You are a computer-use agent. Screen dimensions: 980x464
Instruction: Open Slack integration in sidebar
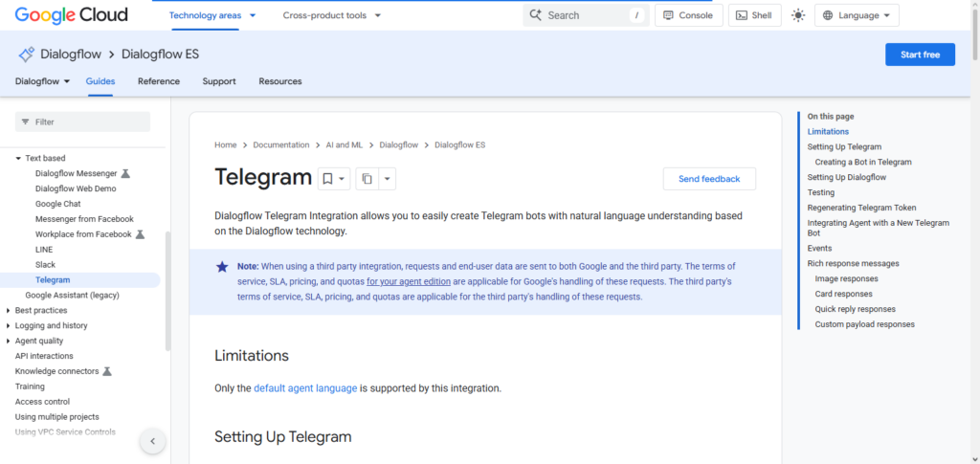pyautogui.click(x=46, y=265)
